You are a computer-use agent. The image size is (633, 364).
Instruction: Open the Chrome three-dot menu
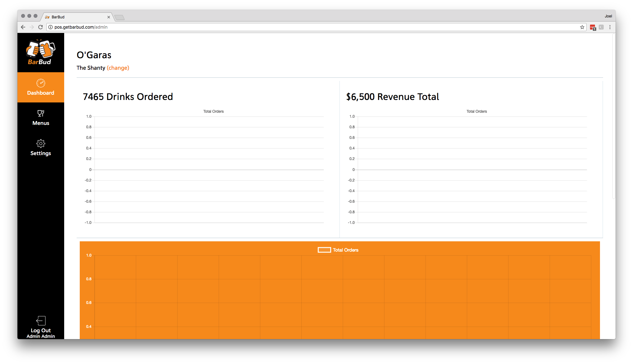[x=610, y=27]
